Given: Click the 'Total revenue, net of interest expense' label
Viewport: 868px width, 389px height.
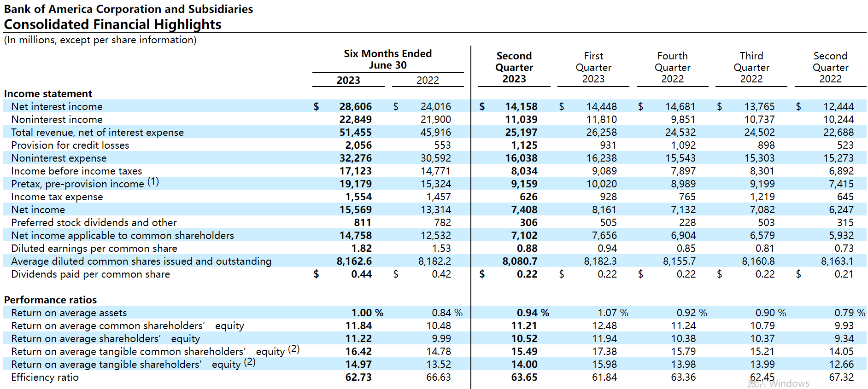Looking at the screenshot, I should 98,132.
